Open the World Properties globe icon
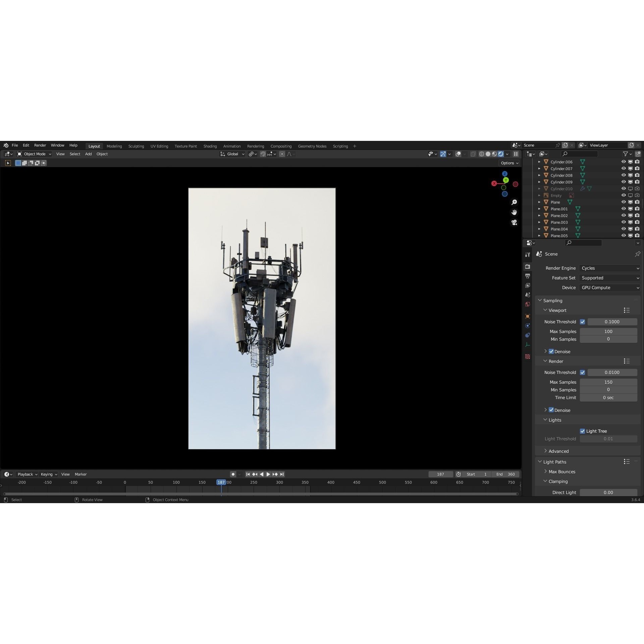 (x=528, y=304)
